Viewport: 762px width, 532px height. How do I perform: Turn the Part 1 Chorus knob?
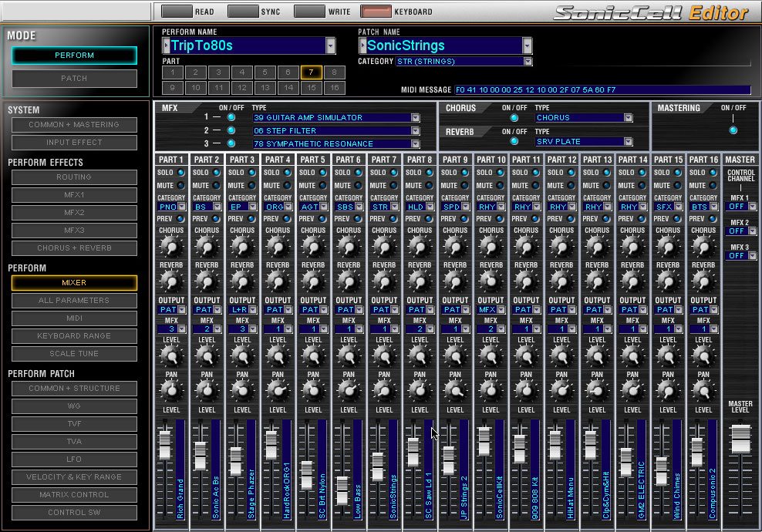171,246
